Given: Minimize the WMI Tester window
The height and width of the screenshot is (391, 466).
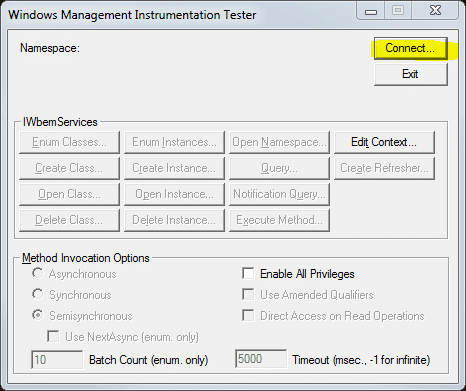Looking at the screenshot, I should (x=371, y=11).
